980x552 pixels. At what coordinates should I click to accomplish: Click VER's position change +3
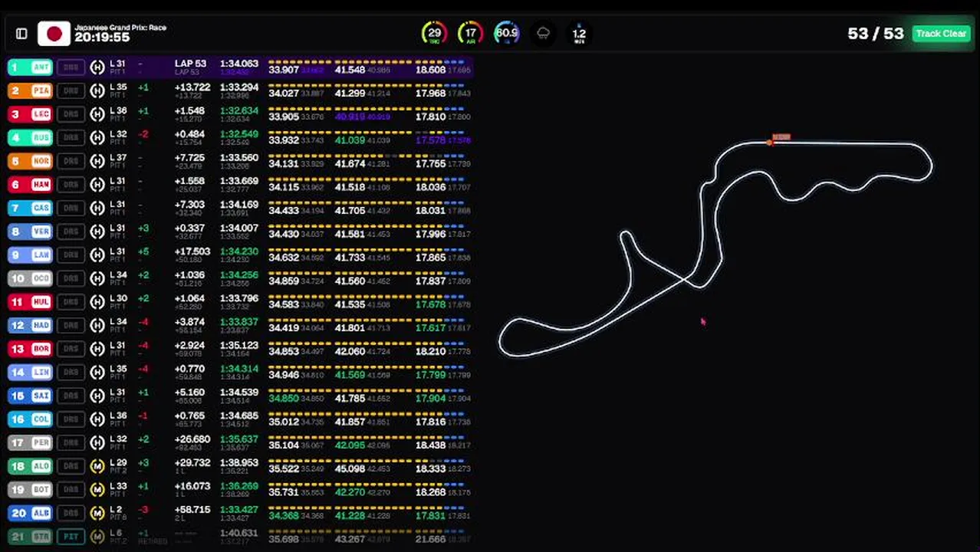[x=143, y=228]
